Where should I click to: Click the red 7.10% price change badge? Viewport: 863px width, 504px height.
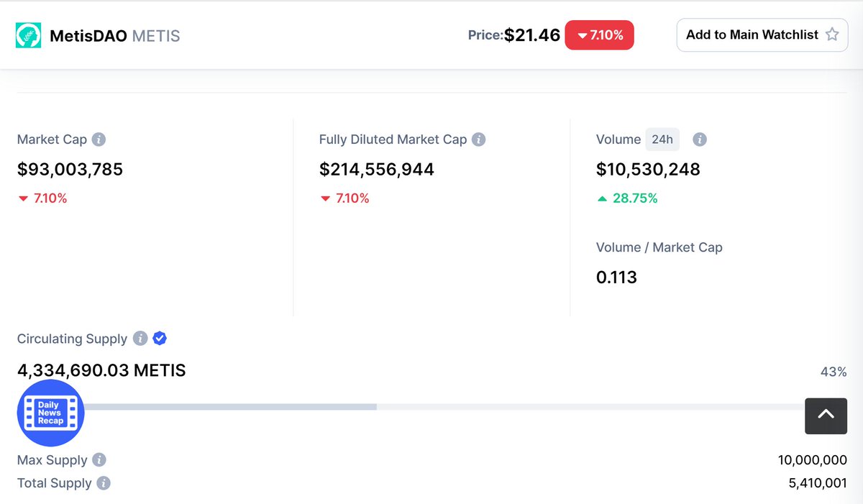pyautogui.click(x=600, y=35)
